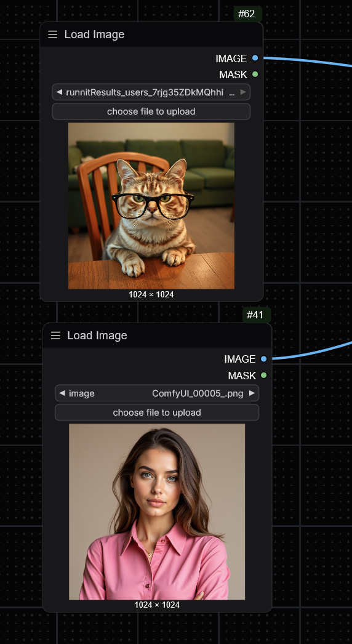Select the top Load Image title bar
The width and height of the screenshot is (352, 644).
tap(151, 34)
